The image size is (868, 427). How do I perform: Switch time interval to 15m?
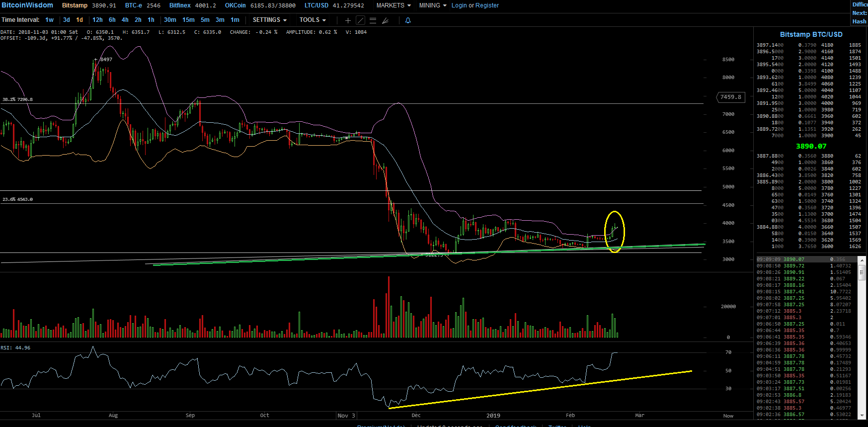pos(188,20)
